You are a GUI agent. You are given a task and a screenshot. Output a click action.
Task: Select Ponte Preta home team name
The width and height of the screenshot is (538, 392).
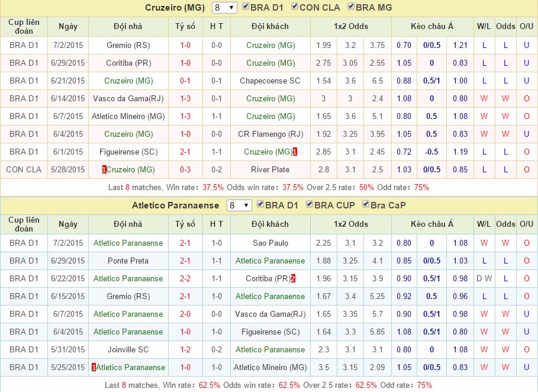pyautogui.click(x=128, y=261)
